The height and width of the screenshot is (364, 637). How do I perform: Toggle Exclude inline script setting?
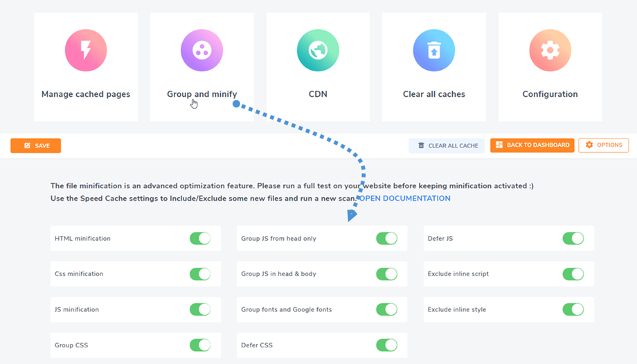(x=573, y=274)
